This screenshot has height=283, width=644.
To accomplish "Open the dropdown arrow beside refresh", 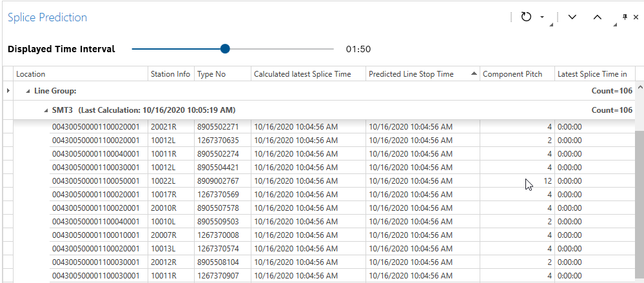I will pos(542,17).
